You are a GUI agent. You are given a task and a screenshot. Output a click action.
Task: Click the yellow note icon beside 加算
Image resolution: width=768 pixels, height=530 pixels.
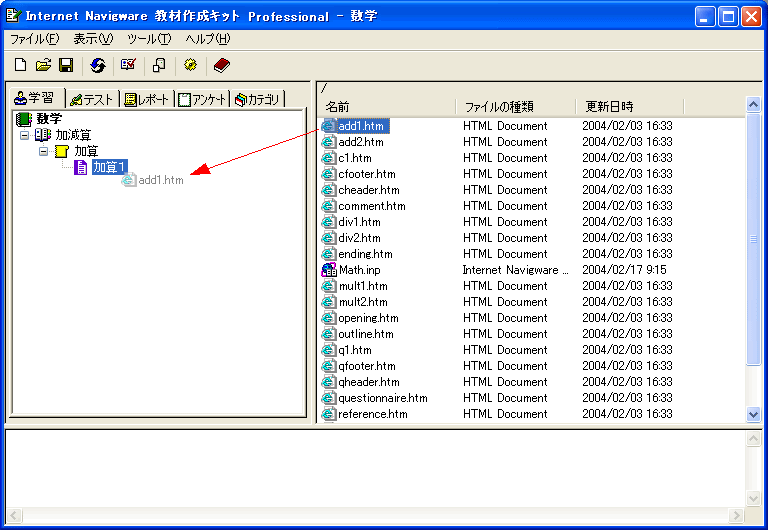(62, 151)
